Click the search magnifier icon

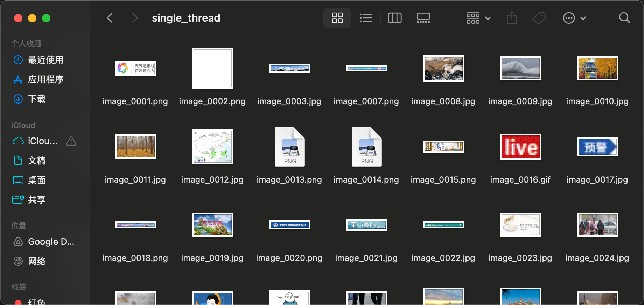624,18
